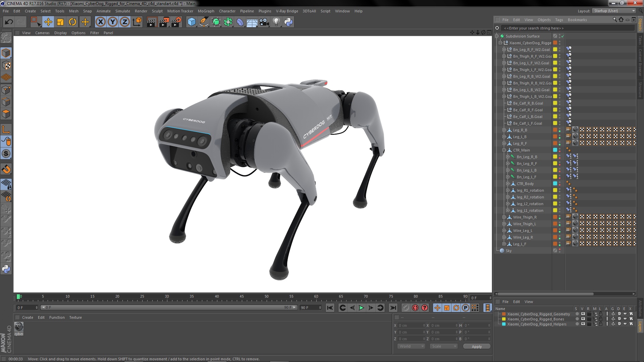The image size is (644, 362).
Task: Open the material manager Texture menu
Action: coord(75,317)
